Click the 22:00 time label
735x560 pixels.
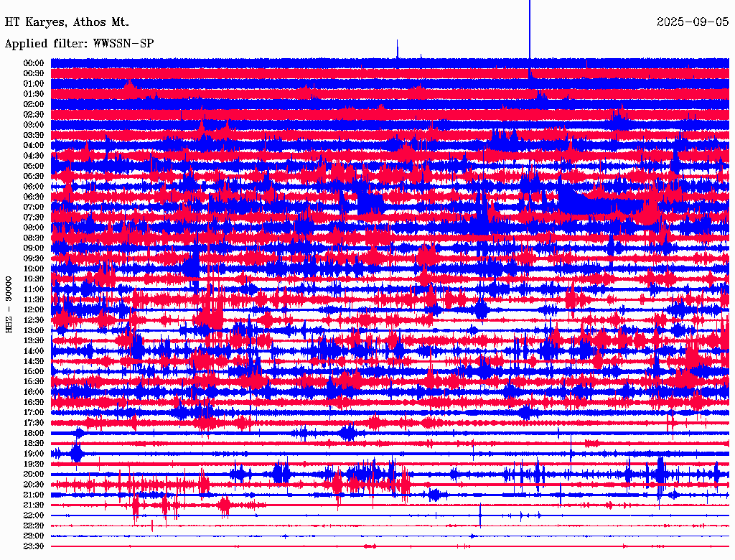(x=34, y=515)
